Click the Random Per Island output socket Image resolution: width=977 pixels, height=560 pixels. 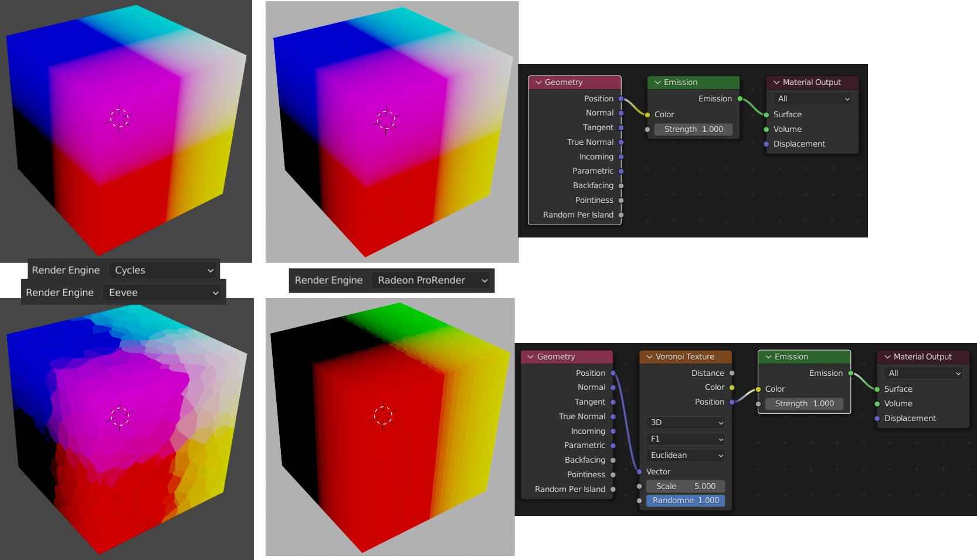click(x=621, y=215)
